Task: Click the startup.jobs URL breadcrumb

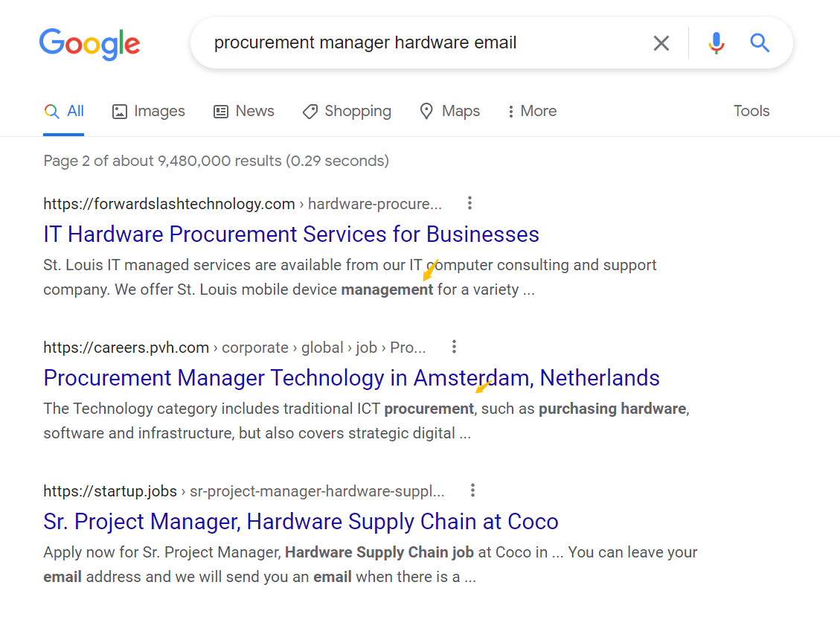Action: click(x=244, y=491)
